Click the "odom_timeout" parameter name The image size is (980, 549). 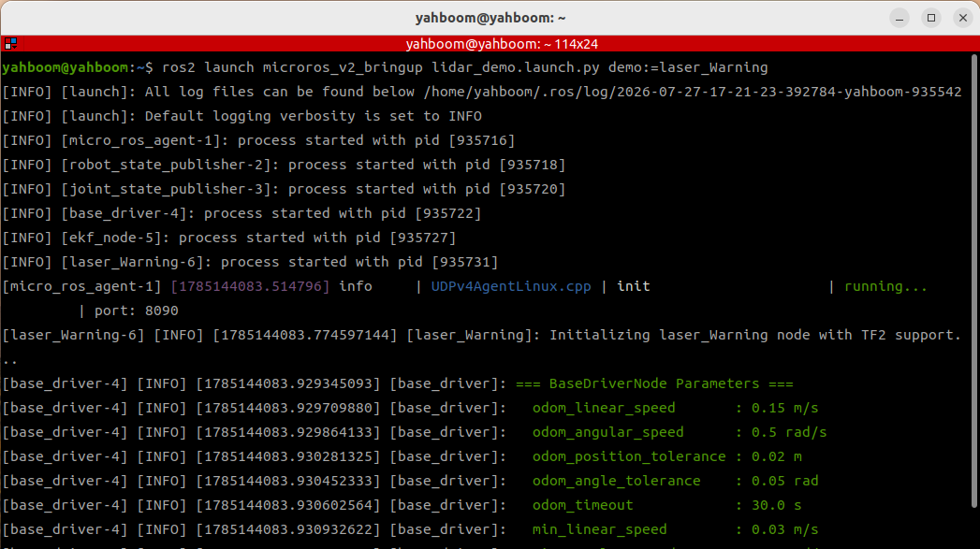coord(582,506)
